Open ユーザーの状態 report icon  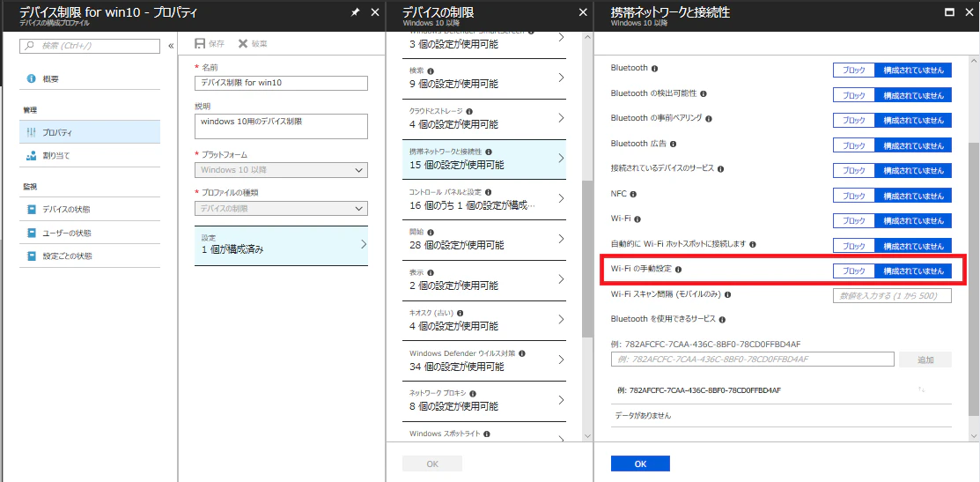click(x=31, y=233)
